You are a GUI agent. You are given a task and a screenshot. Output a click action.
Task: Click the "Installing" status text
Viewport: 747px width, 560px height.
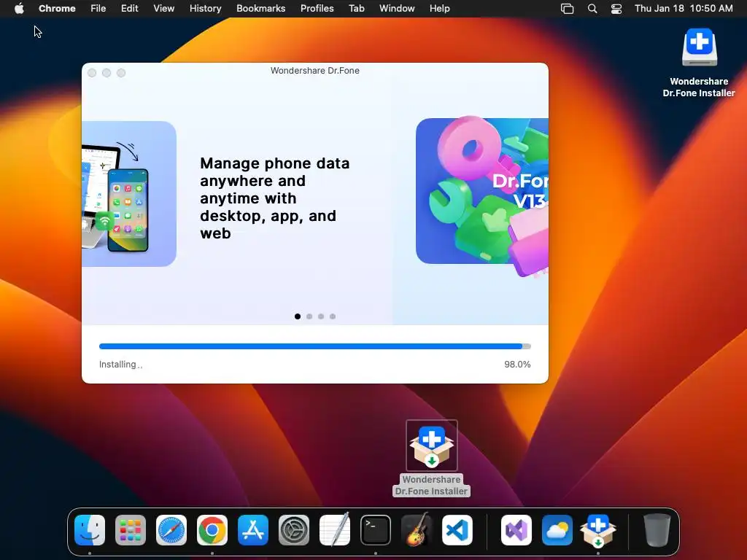[120, 365]
